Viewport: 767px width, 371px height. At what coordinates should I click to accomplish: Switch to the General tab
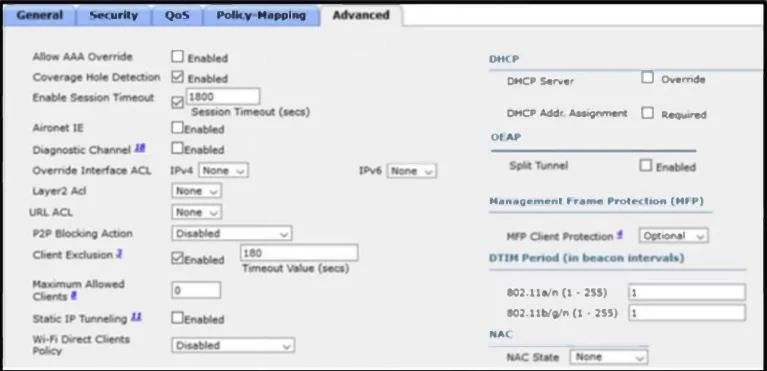tap(40, 16)
